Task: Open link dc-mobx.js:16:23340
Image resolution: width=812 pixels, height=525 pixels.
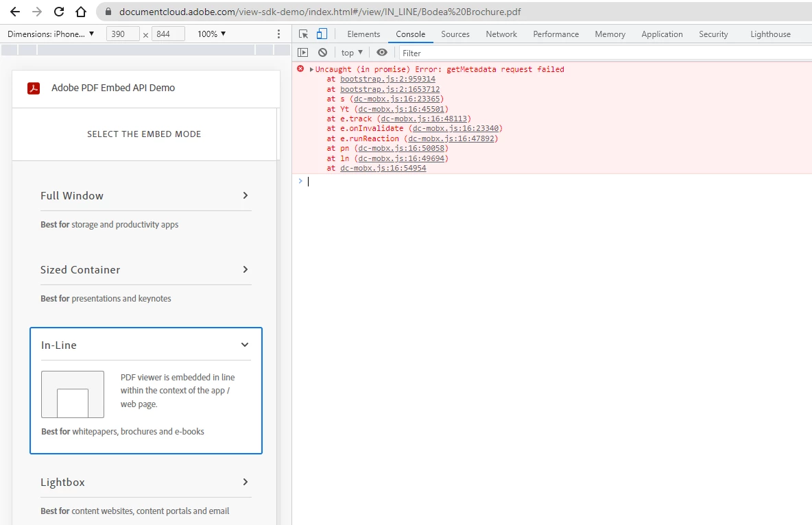Action: [455, 128]
